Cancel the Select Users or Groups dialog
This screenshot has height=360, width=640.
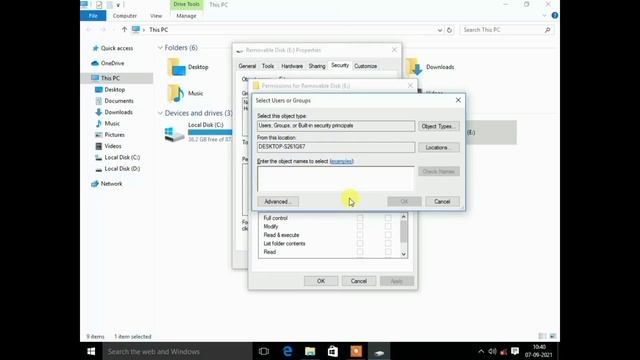[442, 202]
